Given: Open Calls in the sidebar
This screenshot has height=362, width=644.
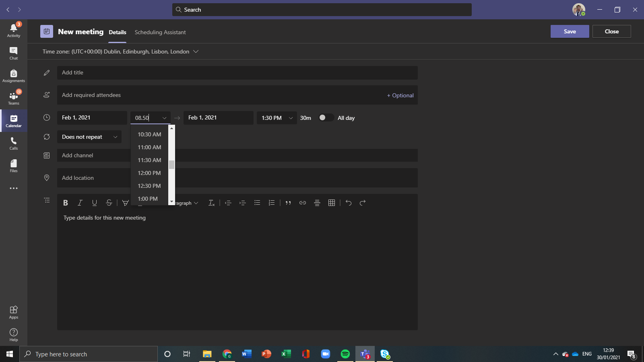Looking at the screenshot, I should coord(14,143).
